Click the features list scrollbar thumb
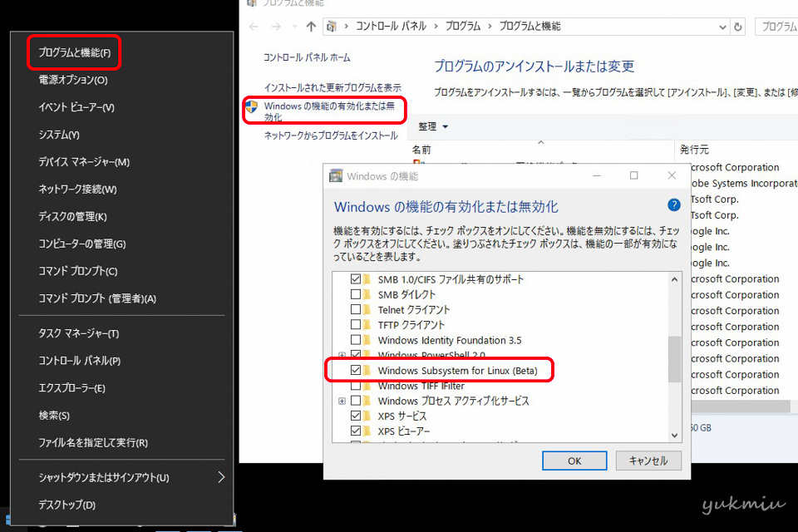The height and width of the screenshot is (532, 798). [x=674, y=359]
